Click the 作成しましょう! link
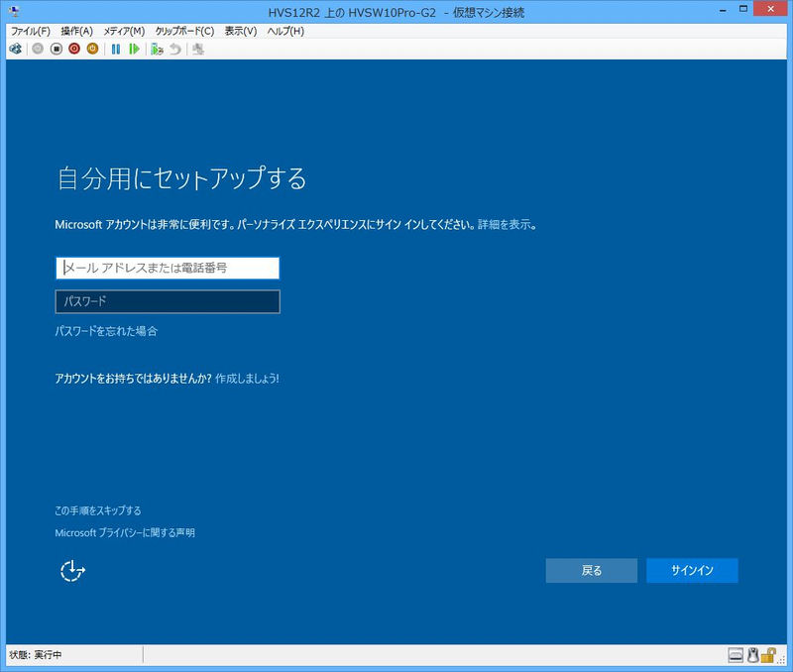Image resolution: width=793 pixels, height=672 pixels. coord(247,379)
